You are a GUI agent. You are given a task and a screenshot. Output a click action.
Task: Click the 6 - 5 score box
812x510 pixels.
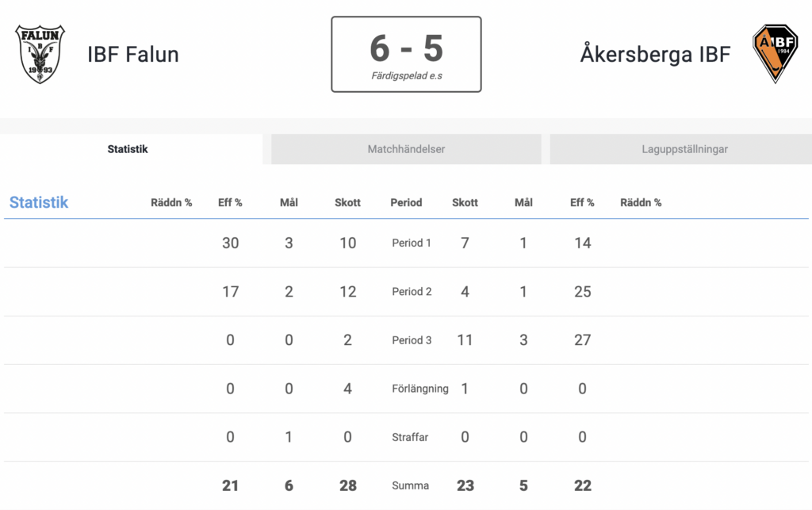407,55
